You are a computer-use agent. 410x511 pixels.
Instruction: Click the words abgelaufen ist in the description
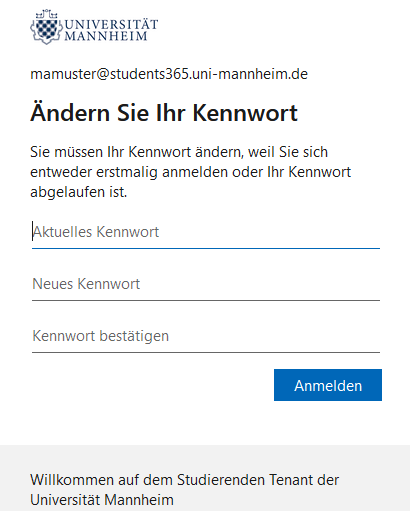click(x=79, y=192)
